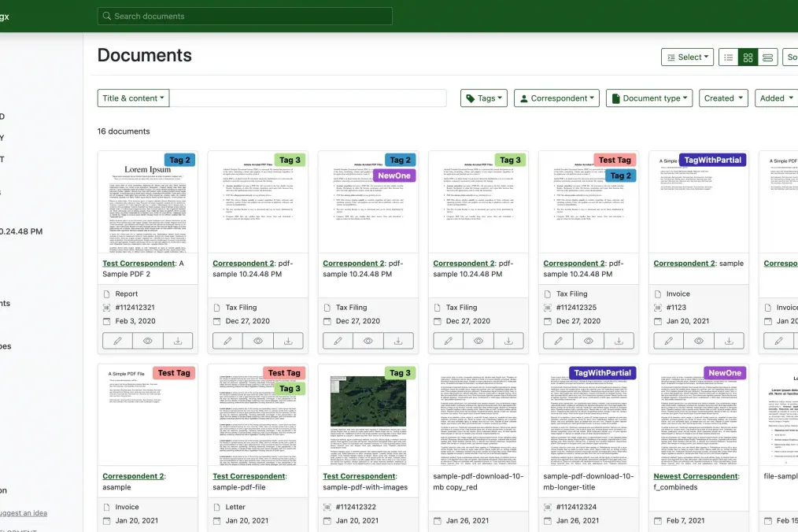Click the Tag 3 badge on sample-pdf-with-images
This screenshot has height=532, width=798.
pos(400,373)
